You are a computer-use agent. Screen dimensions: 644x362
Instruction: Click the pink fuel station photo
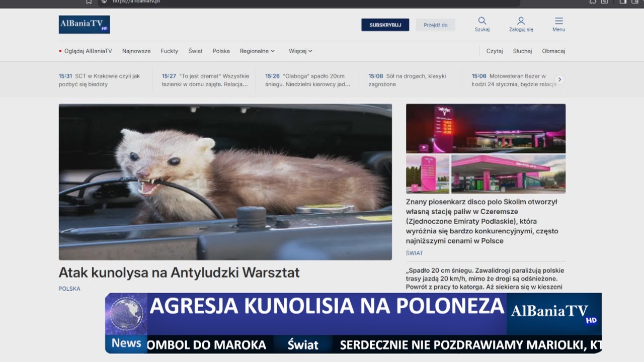(x=486, y=148)
